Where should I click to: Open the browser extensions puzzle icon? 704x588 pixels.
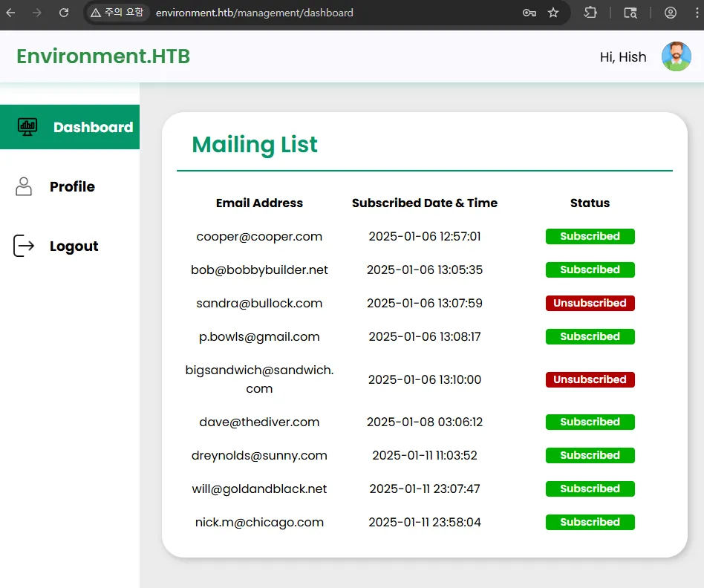coord(590,13)
